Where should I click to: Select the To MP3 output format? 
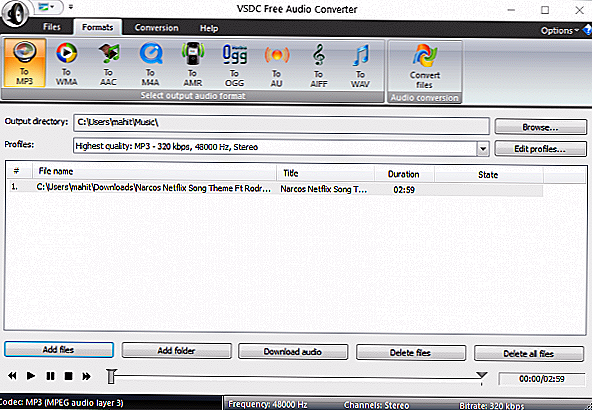(25, 63)
